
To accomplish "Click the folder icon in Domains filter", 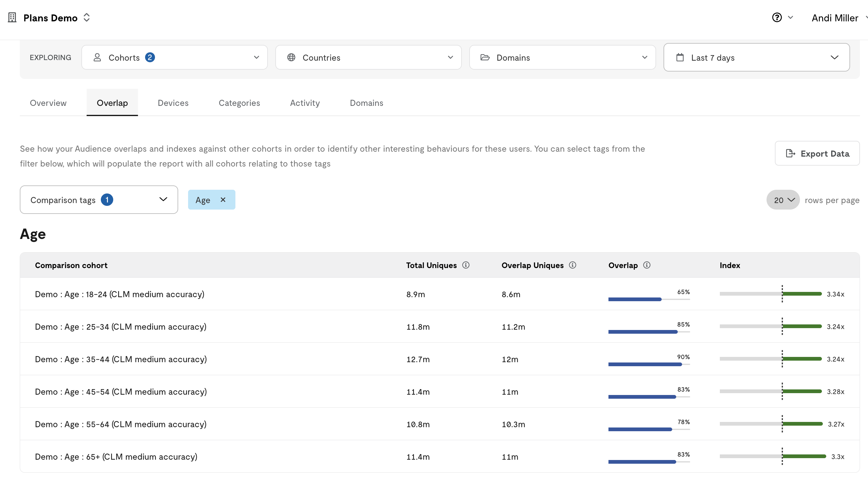I will point(485,57).
